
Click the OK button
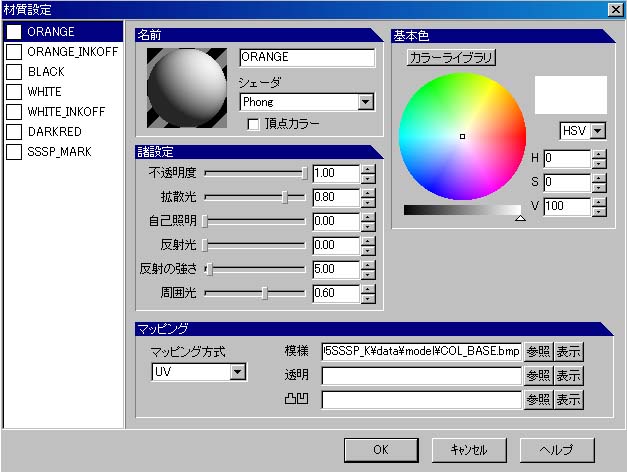click(380, 450)
